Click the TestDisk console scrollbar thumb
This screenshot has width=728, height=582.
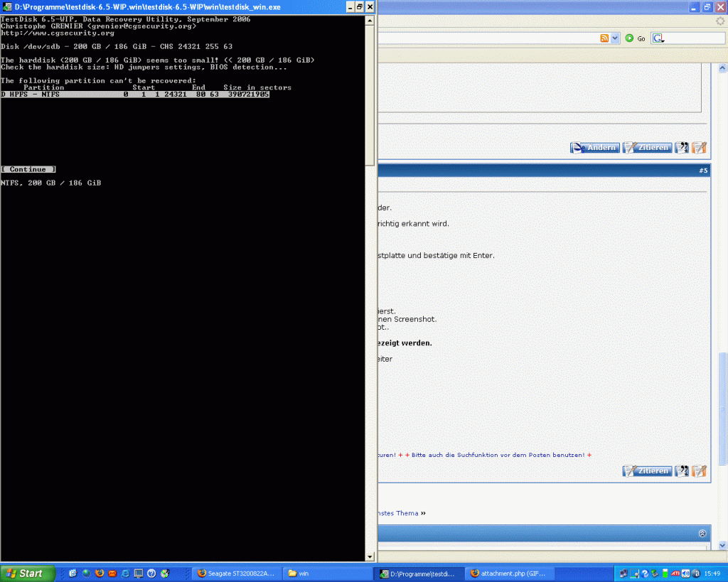(370, 95)
